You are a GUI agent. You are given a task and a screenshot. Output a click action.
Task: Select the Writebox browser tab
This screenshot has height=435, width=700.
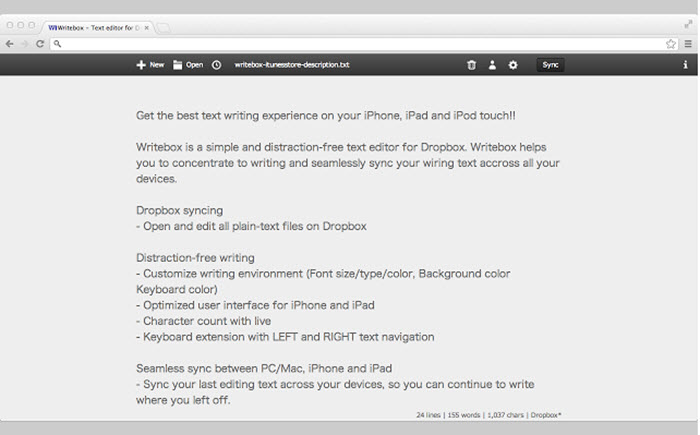point(96,28)
